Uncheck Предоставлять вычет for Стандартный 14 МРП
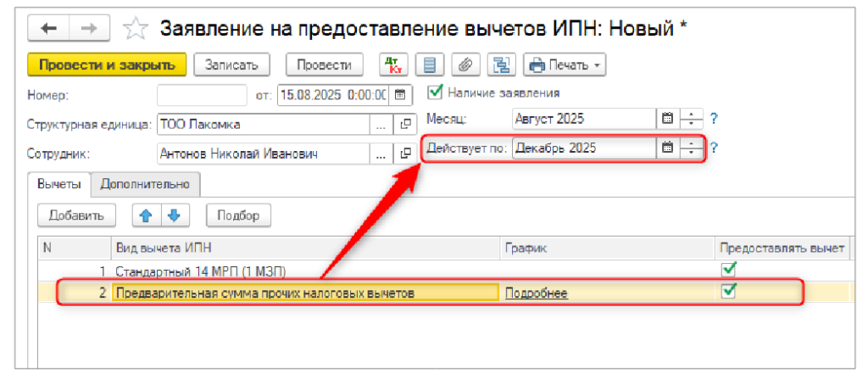This screenshot has width=868, height=380. (x=727, y=270)
